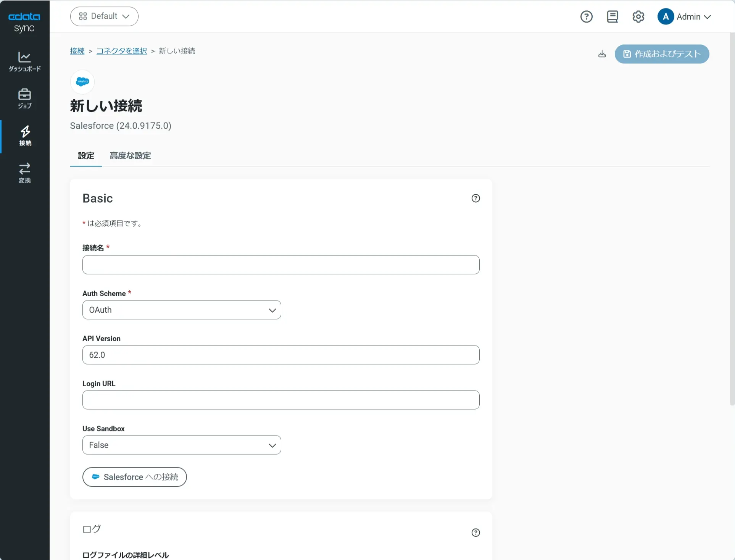Open the Default workspace dropdown

(x=104, y=16)
